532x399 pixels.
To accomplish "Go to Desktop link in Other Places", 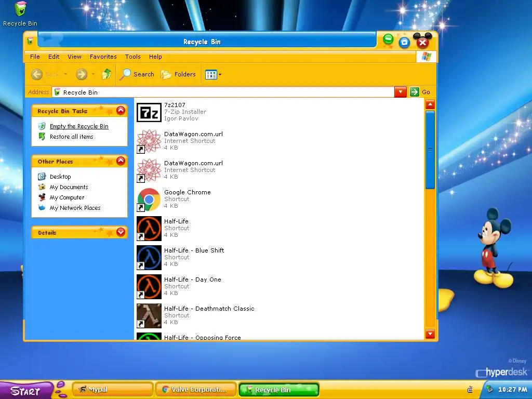I will [60, 177].
